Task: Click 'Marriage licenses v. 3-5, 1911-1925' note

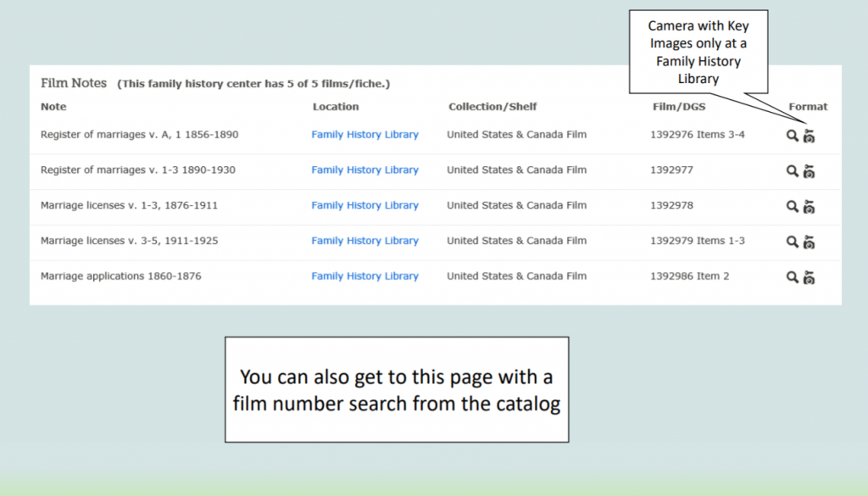Action: (x=129, y=241)
